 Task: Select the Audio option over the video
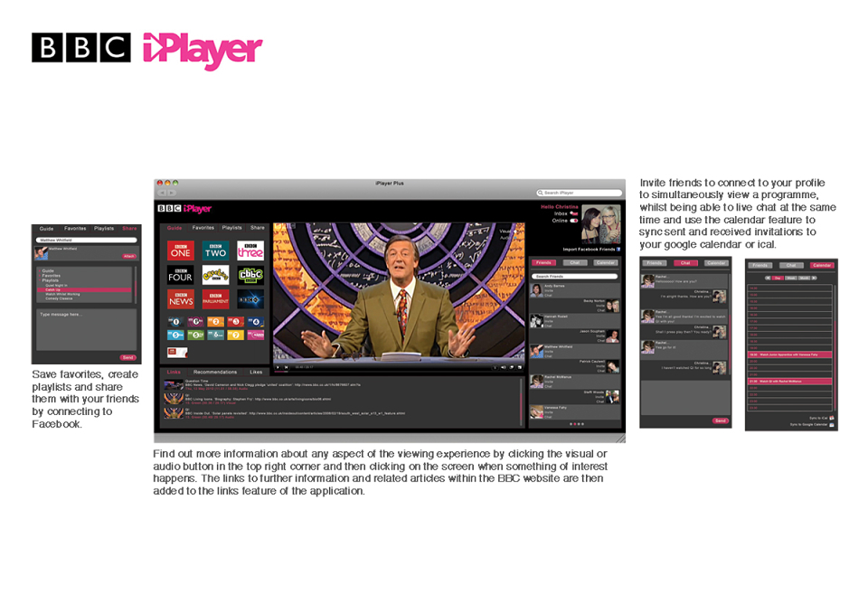point(505,238)
